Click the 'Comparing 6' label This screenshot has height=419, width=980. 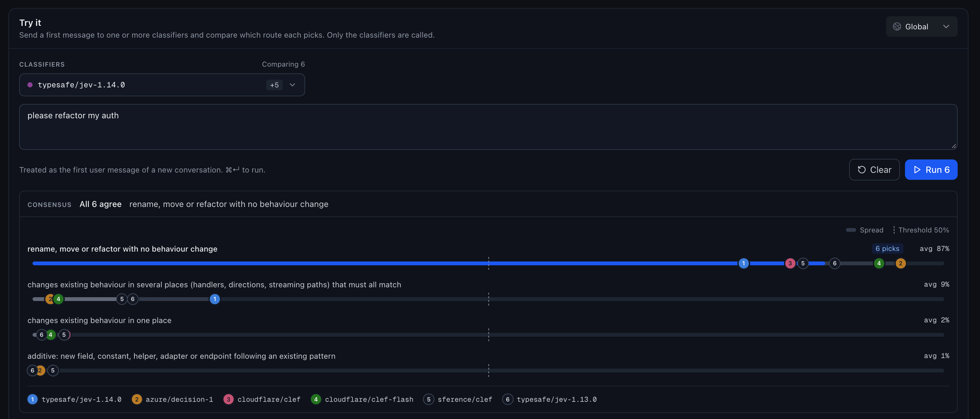click(x=283, y=64)
